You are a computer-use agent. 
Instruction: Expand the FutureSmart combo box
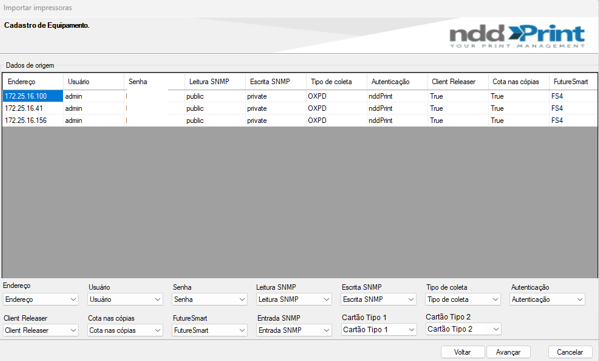(x=209, y=330)
